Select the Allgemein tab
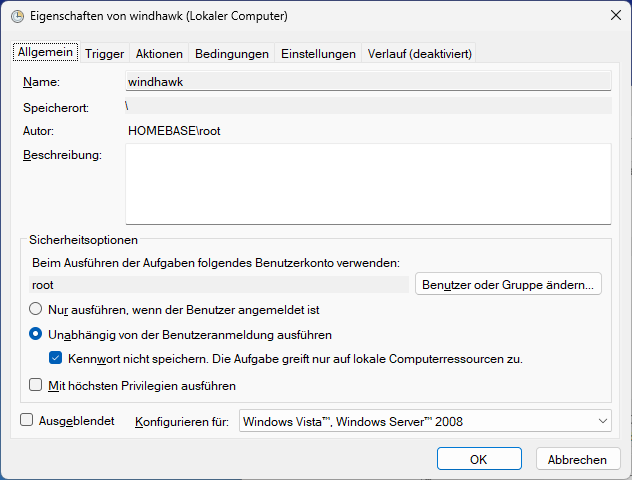This screenshot has height=480, width=632. click(46, 52)
